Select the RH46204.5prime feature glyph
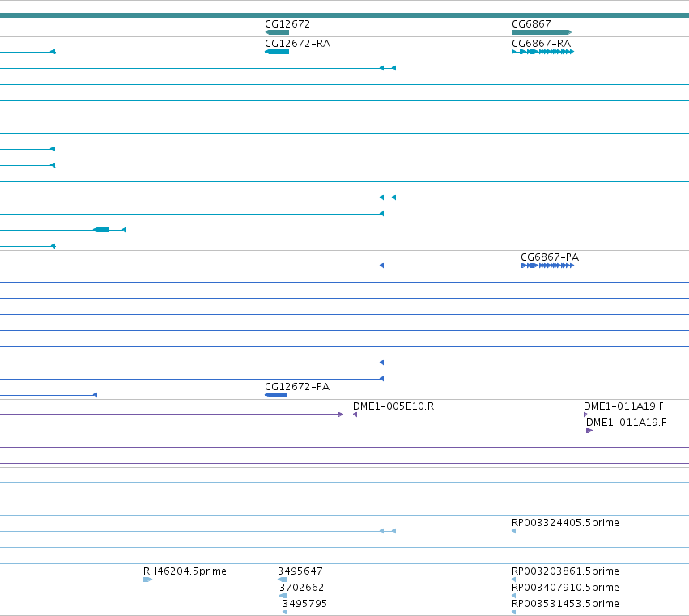689x616 pixels. pyautogui.click(x=147, y=580)
